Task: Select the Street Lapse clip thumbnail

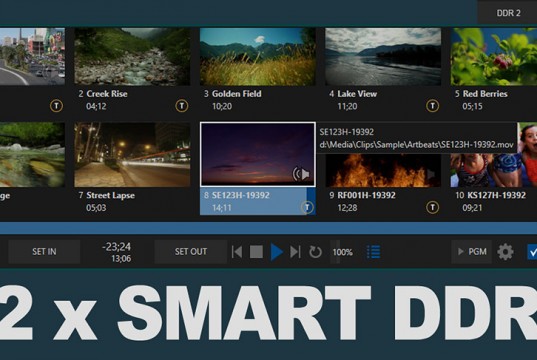Action: coord(132,155)
